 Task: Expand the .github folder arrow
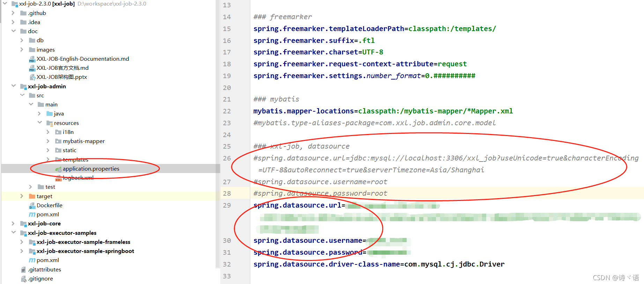tap(13, 13)
